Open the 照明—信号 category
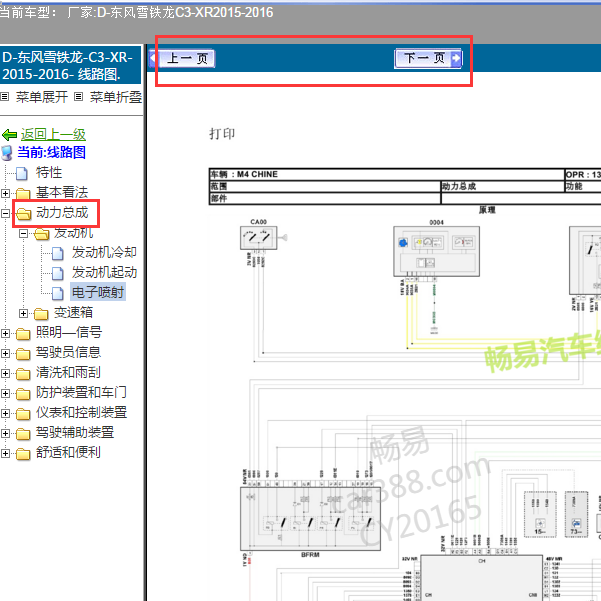 [69, 332]
